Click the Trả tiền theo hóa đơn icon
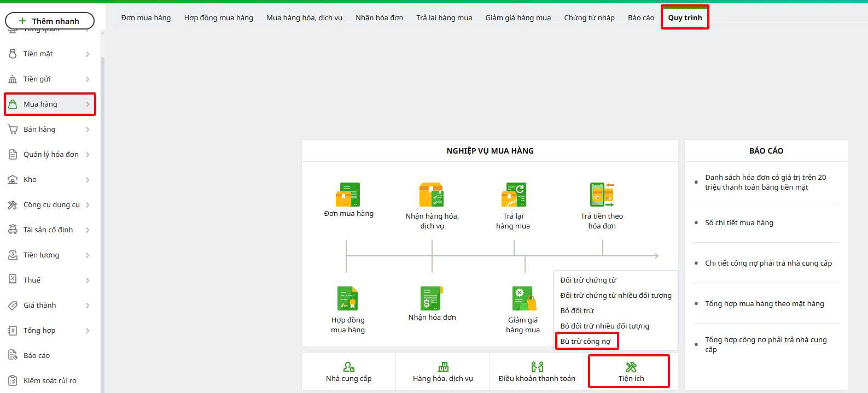The width and height of the screenshot is (868, 393). tap(602, 195)
